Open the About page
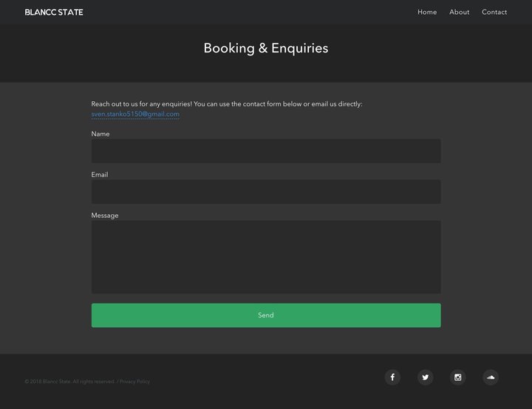Screen dimensions: 532x409 coord(460,12)
